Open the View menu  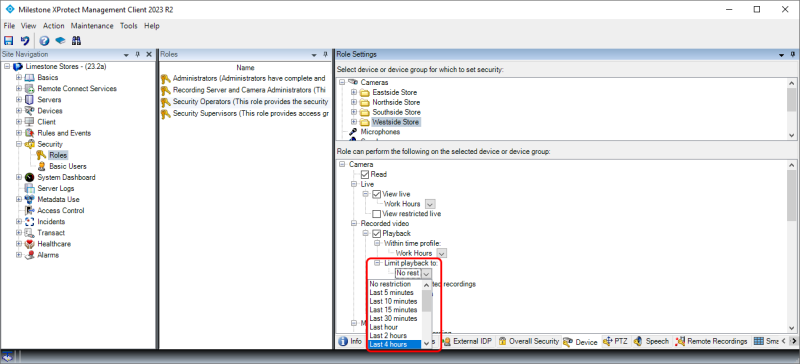(x=29, y=26)
